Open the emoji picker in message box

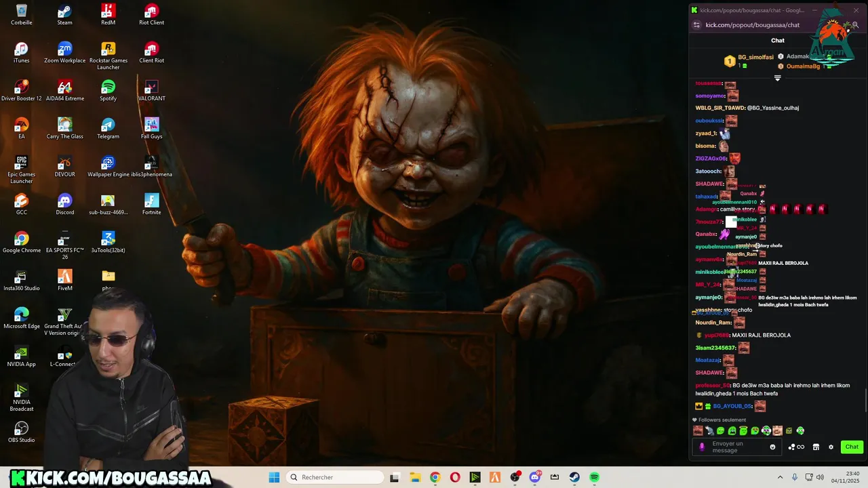click(772, 447)
